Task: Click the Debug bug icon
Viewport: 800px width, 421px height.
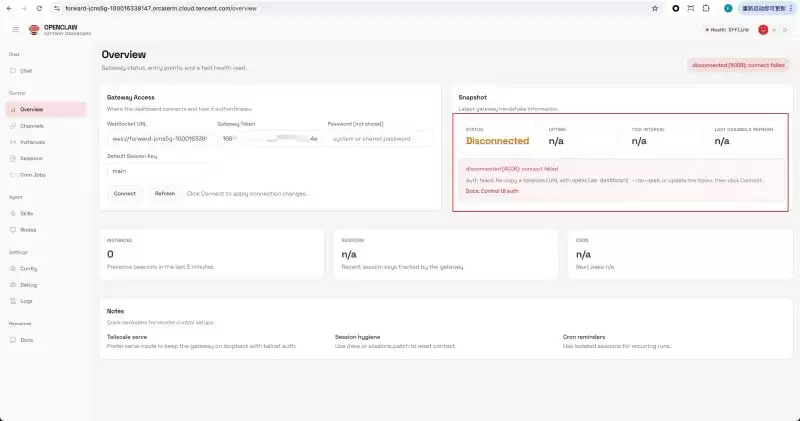Action: pyautogui.click(x=13, y=285)
